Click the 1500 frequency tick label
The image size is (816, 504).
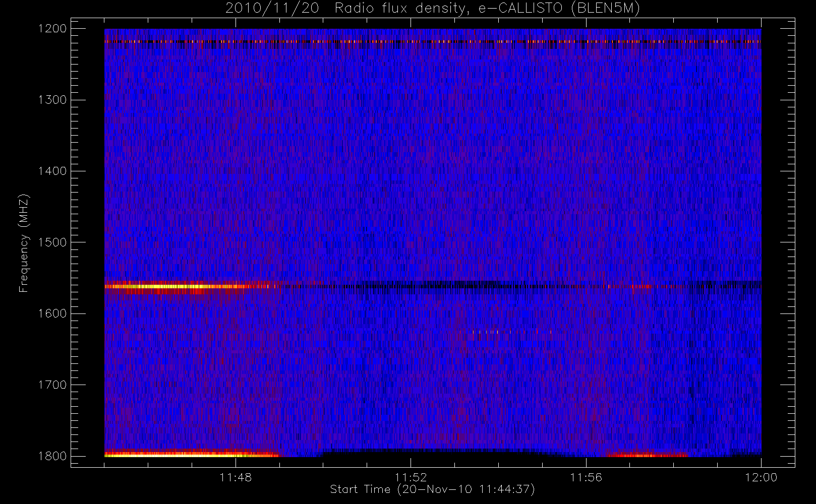(52, 242)
